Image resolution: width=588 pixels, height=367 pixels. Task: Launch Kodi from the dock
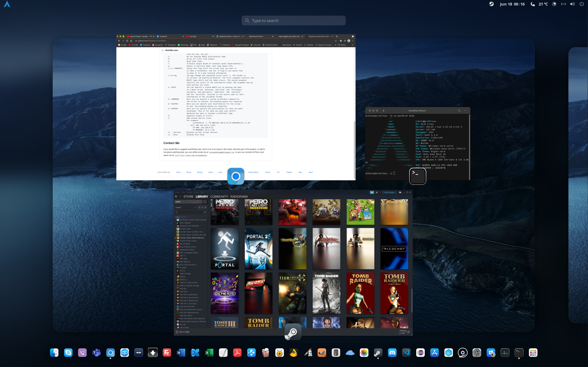251,353
